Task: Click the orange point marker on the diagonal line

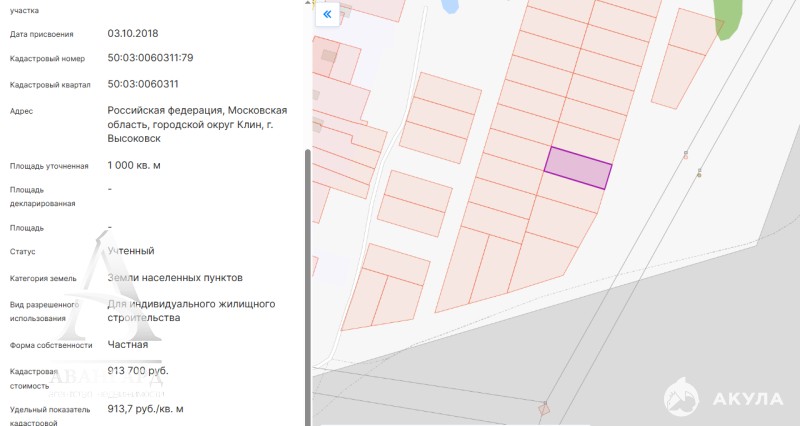Action: (685, 154)
